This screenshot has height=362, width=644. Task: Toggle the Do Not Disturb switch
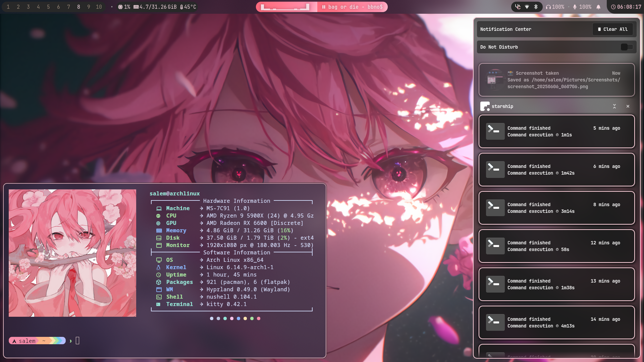(627, 47)
